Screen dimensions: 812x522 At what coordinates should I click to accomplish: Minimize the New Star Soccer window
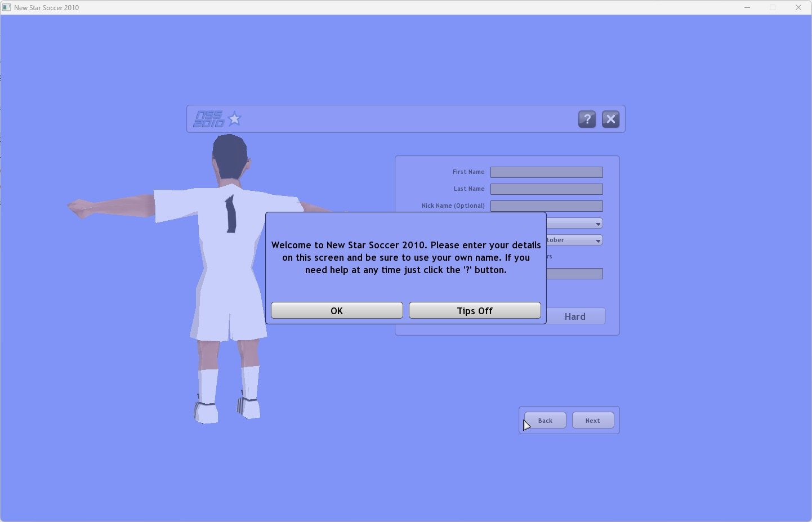point(747,7)
